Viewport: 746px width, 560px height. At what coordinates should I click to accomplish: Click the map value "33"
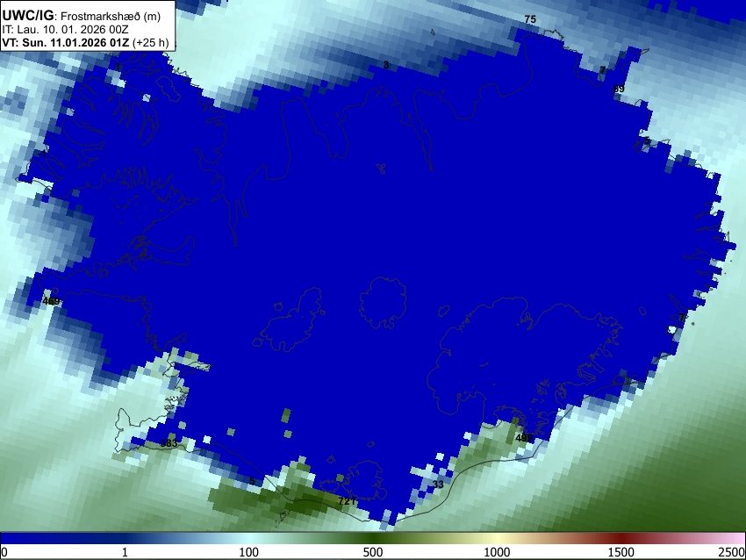[438, 485]
